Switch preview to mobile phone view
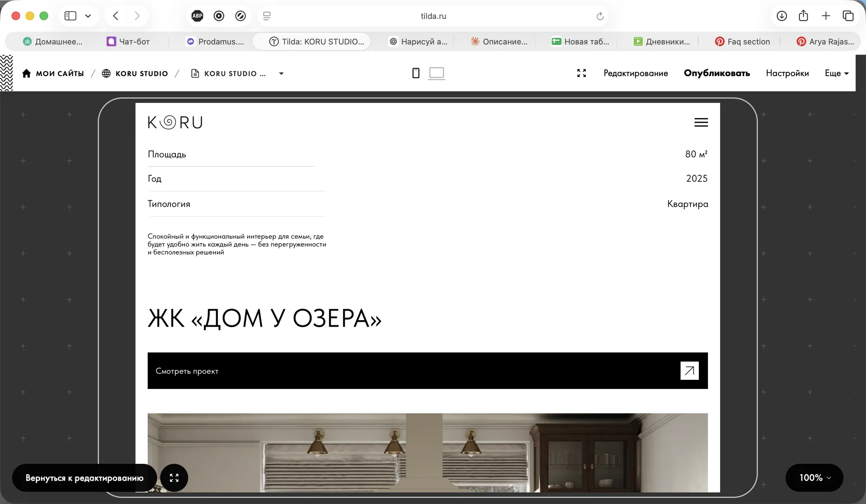The width and height of the screenshot is (866, 504). pyautogui.click(x=416, y=73)
